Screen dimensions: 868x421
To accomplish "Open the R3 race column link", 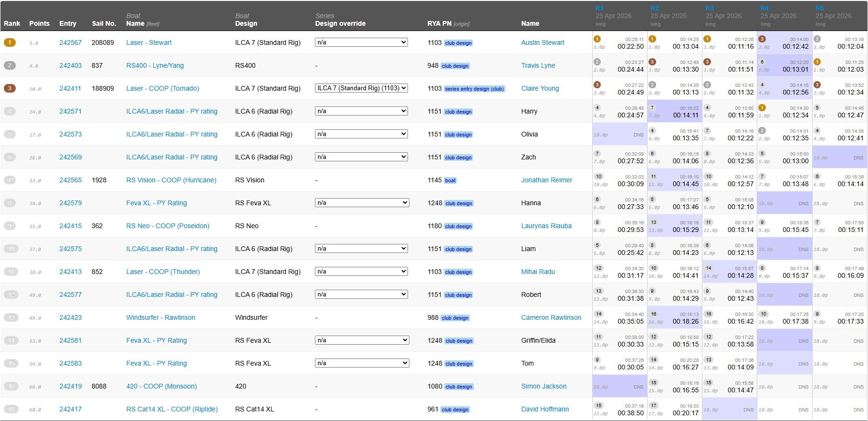I will pos(710,8).
